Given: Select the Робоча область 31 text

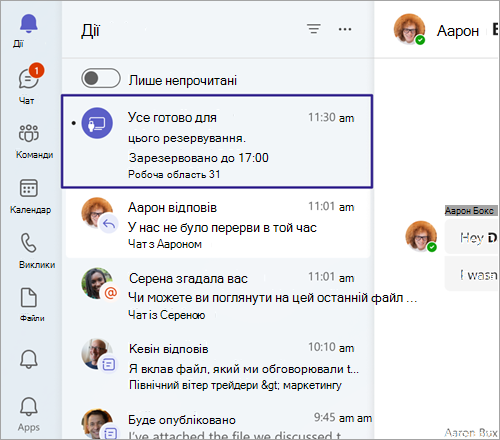Looking at the screenshot, I should pos(174,174).
